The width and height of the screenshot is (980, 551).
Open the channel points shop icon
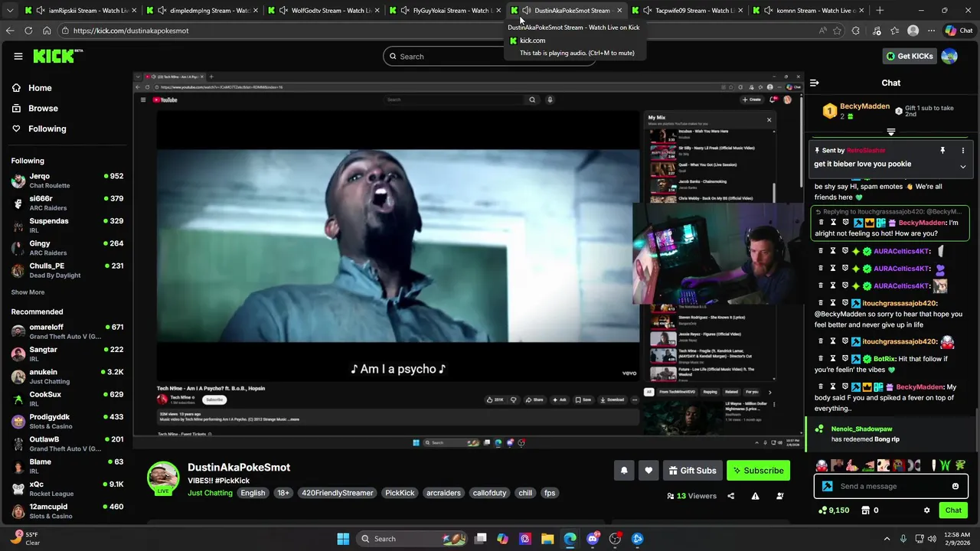(866, 510)
